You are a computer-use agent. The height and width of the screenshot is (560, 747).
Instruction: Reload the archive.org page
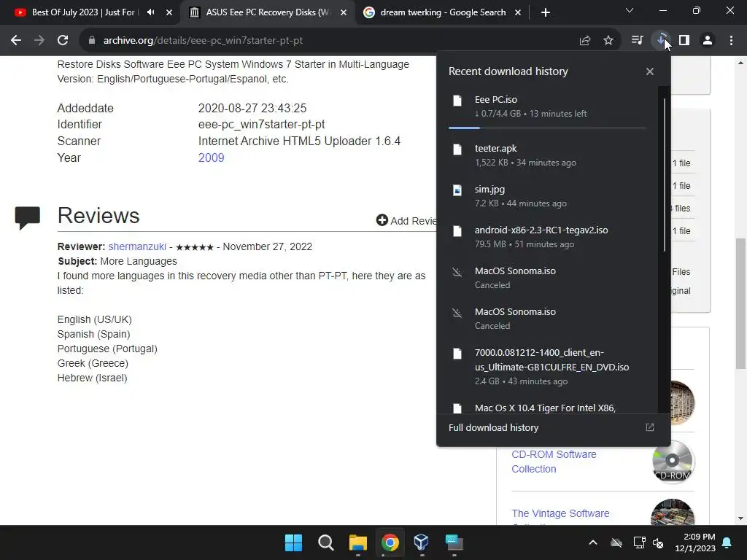pyautogui.click(x=63, y=41)
